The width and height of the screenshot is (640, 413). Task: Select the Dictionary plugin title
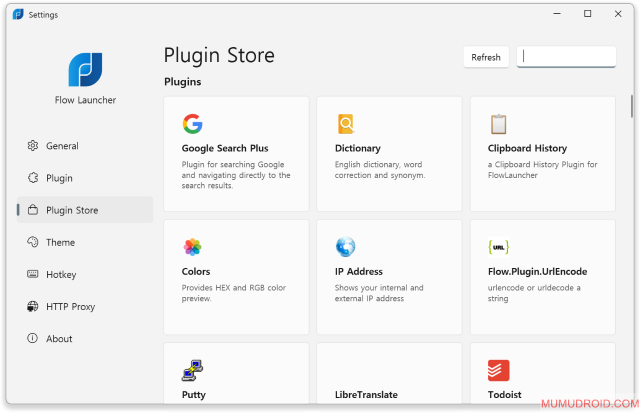358,148
